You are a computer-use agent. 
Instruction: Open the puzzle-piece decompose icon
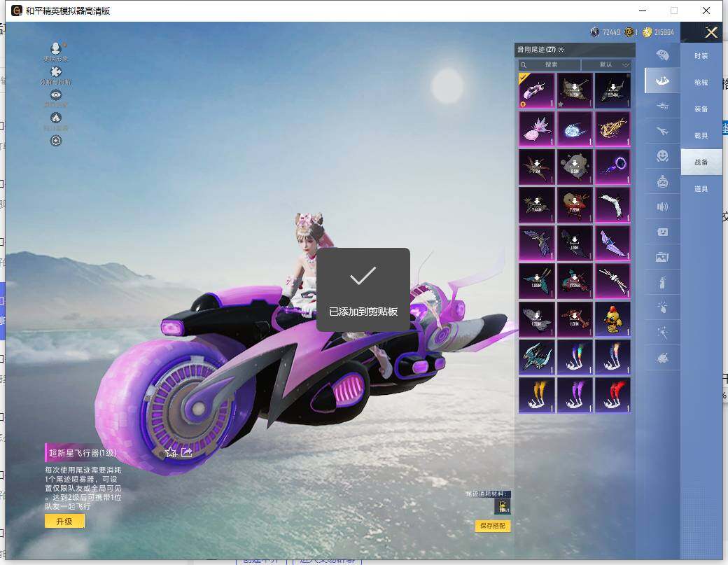pos(56,71)
